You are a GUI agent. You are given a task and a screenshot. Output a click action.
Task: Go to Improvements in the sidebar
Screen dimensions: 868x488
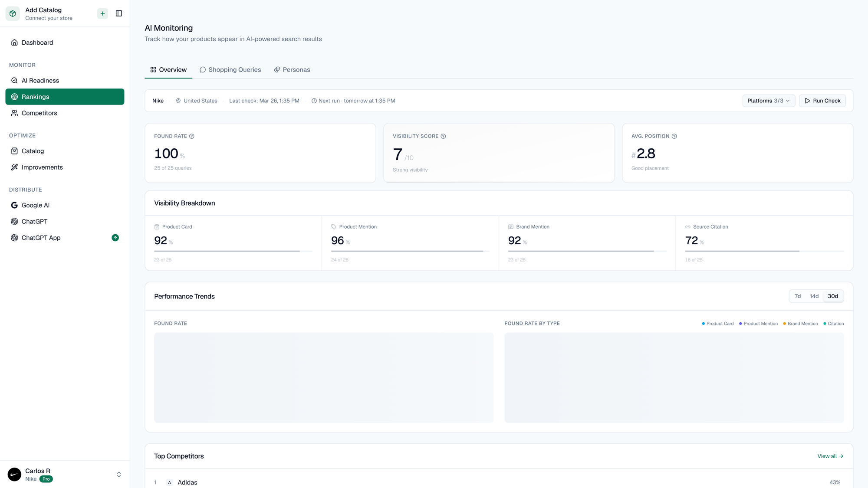(65, 167)
